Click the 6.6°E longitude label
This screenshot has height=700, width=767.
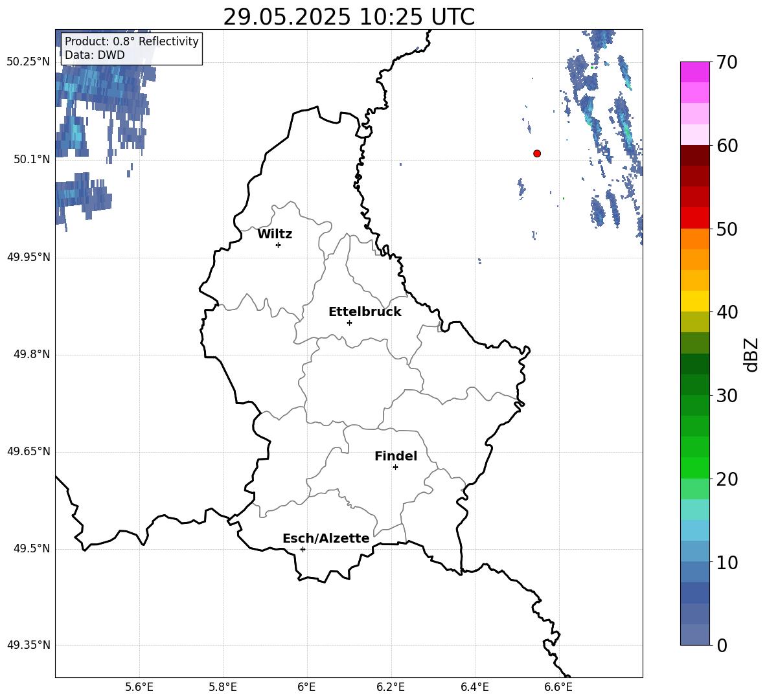click(558, 687)
